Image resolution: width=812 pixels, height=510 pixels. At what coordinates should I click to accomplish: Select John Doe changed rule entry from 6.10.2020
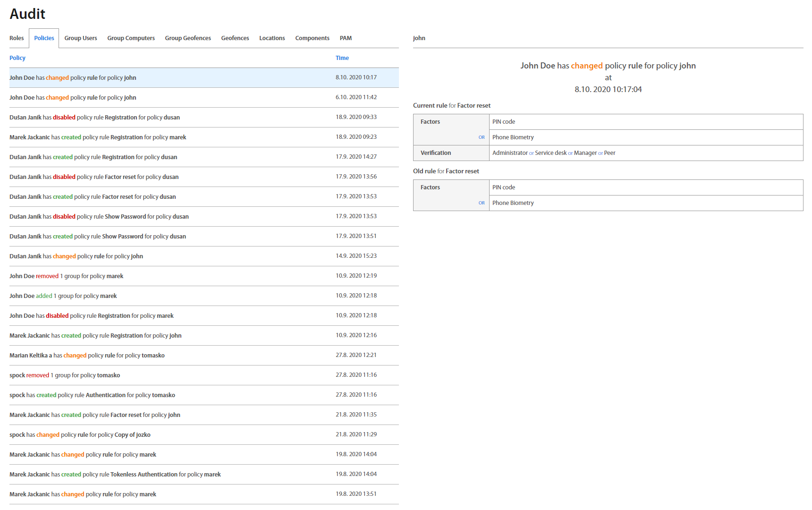click(73, 98)
